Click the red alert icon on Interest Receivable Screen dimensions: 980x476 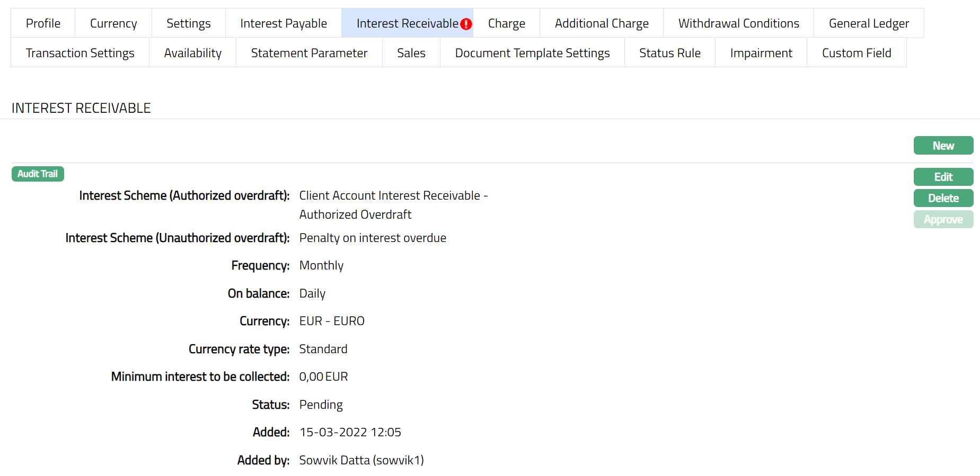(466, 24)
